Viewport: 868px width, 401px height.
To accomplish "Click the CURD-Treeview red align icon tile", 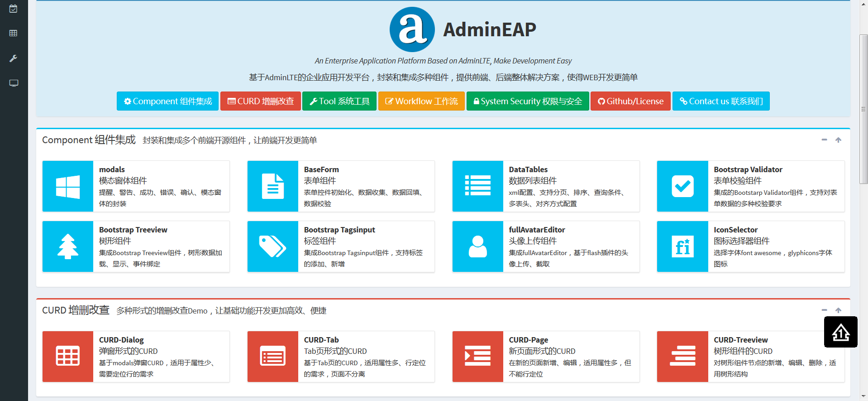I will point(682,357).
